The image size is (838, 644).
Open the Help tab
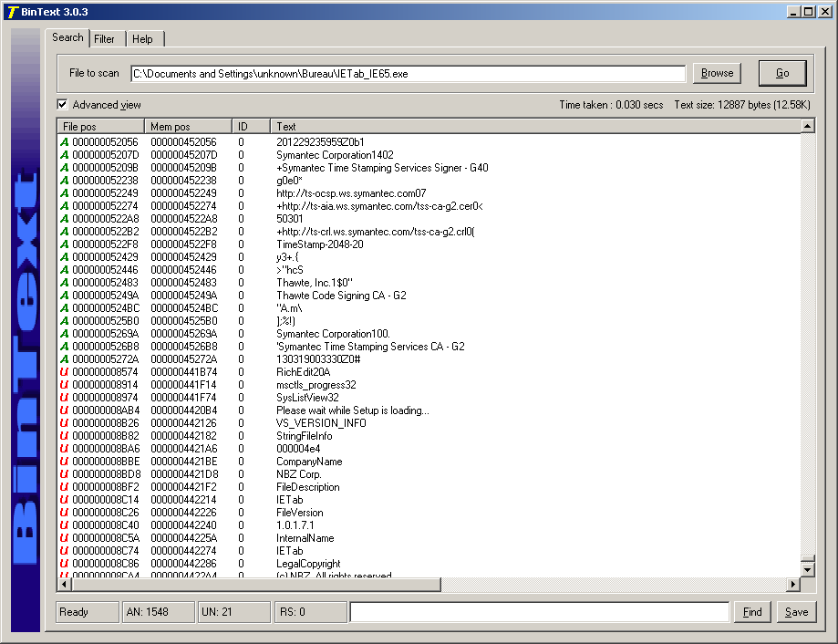pos(142,39)
